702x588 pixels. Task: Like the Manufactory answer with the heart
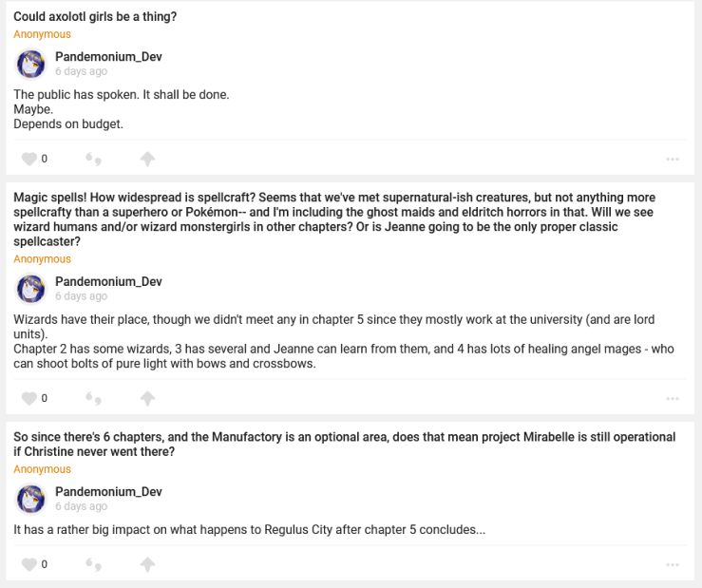click(28, 564)
